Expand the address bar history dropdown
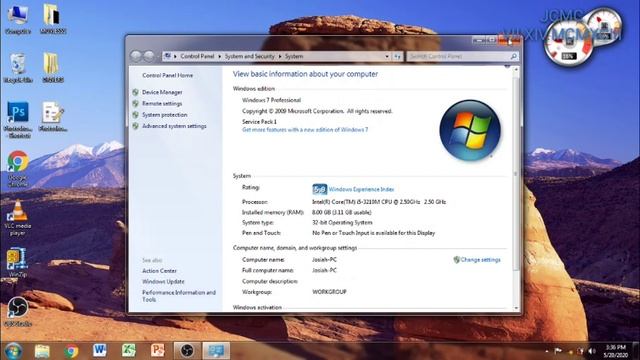 click(387, 56)
